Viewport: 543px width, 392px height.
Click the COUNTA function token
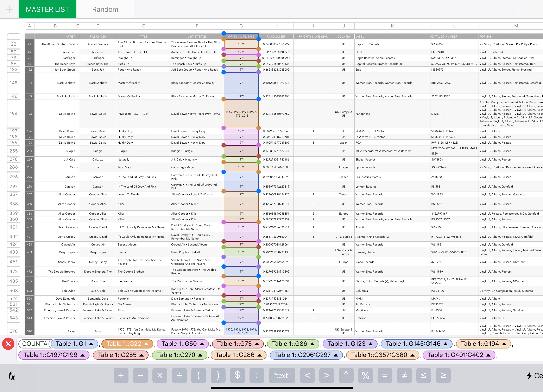pos(34,344)
